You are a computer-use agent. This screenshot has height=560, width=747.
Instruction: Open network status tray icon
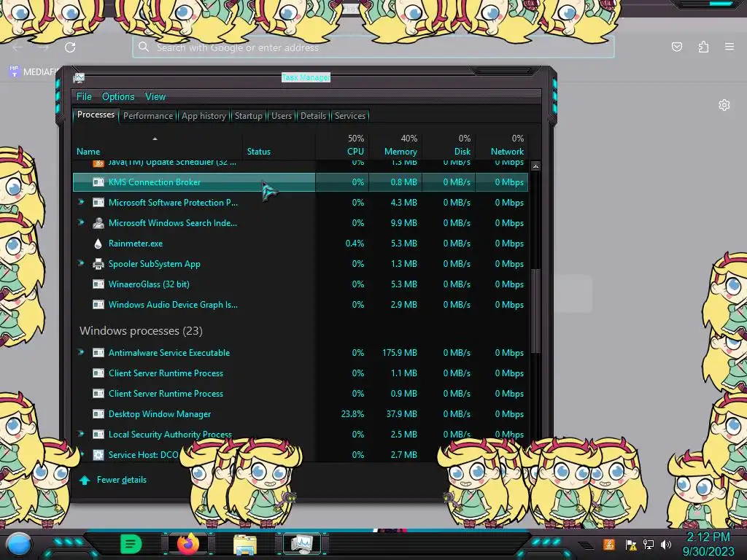point(649,544)
